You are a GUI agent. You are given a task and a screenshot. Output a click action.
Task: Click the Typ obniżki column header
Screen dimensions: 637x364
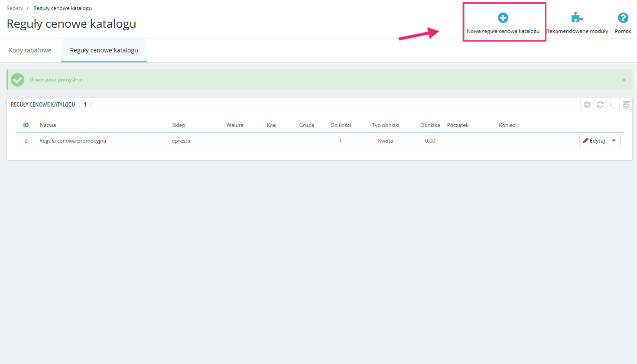pos(385,125)
